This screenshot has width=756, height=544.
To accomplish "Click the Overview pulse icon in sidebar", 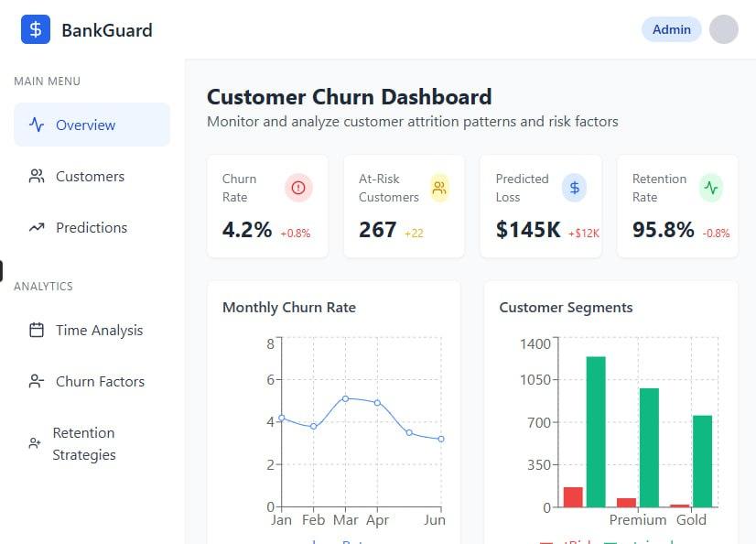I will tap(37, 125).
